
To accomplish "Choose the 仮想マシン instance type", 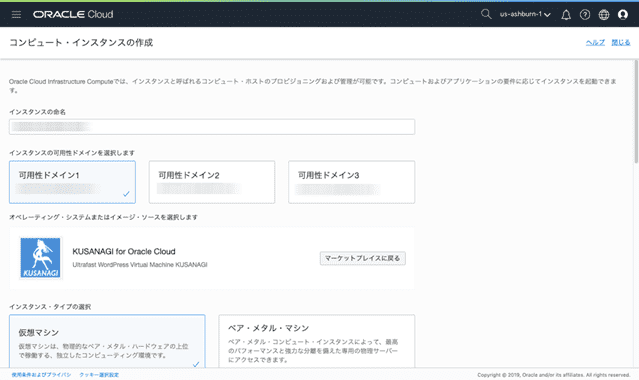I will pyautogui.click(x=107, y=342).
